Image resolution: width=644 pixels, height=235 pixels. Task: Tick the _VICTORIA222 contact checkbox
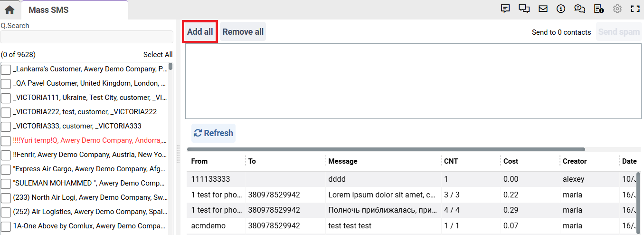click(x=6, y=112)
